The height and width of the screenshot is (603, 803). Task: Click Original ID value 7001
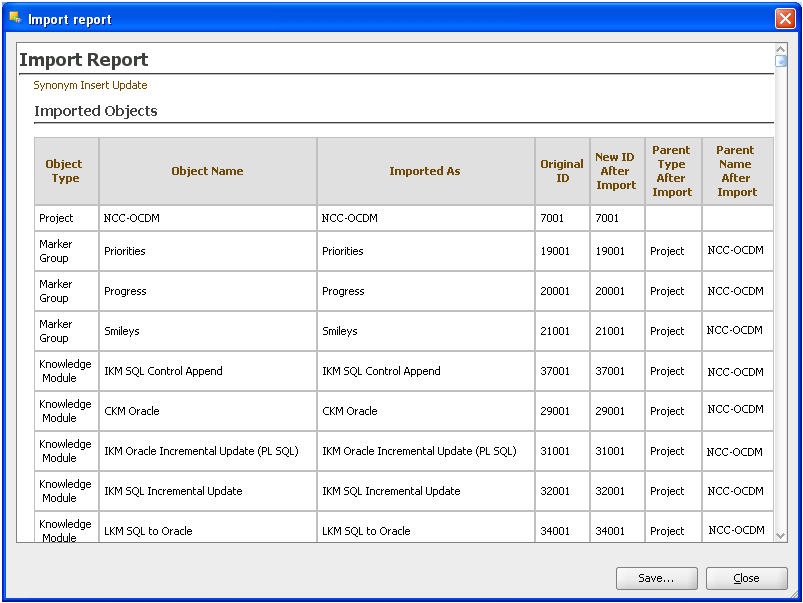pos(552,218)
